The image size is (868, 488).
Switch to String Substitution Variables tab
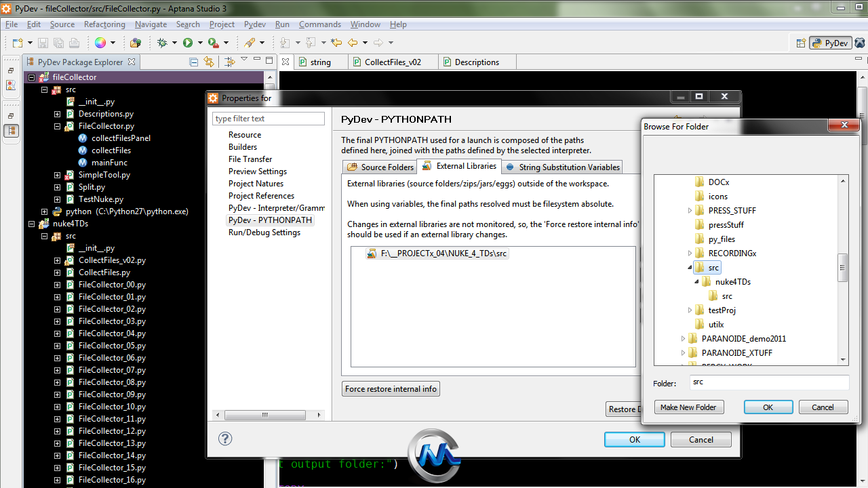pos(562,167)
